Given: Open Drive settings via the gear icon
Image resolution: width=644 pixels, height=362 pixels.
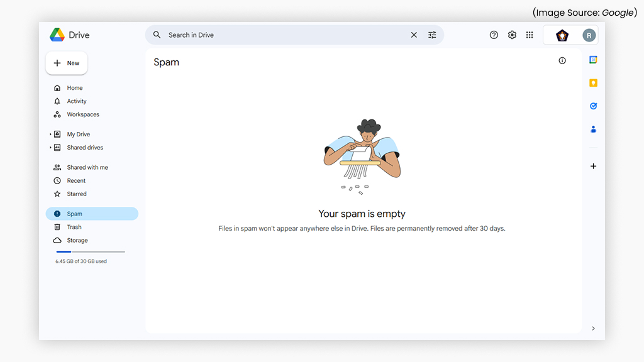Looking at the screenshot, I should coord(512,35).
